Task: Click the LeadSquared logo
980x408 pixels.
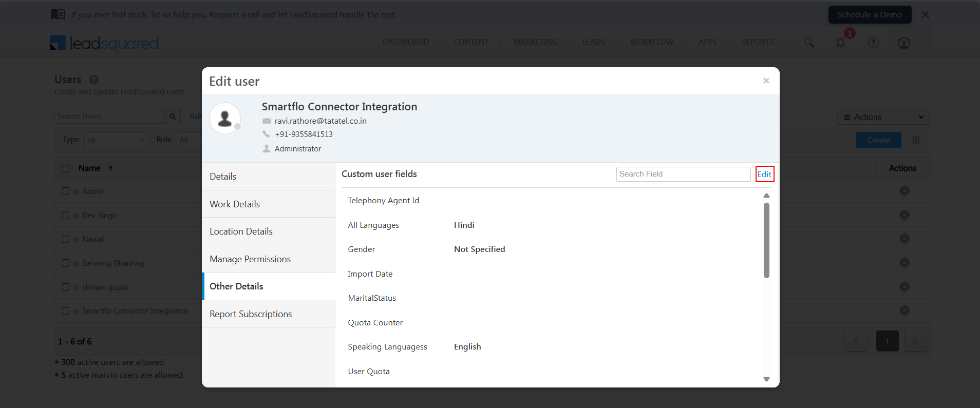Action: pos(104,43)
